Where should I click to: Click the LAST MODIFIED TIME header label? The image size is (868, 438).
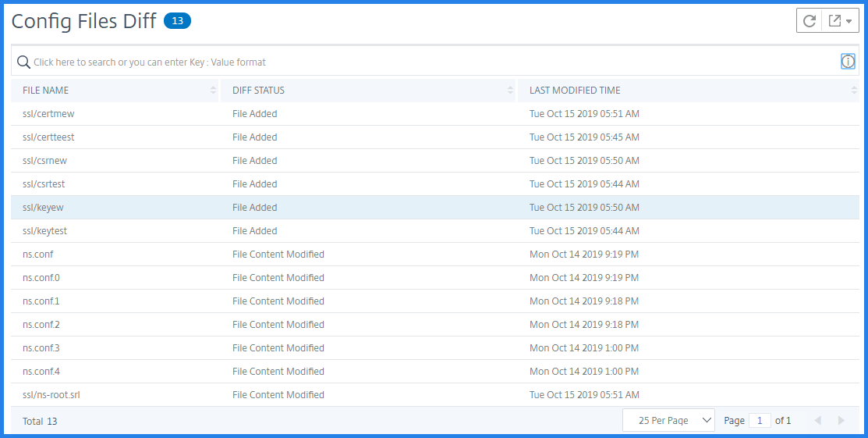pyautogui.click(x=576, y=91)
